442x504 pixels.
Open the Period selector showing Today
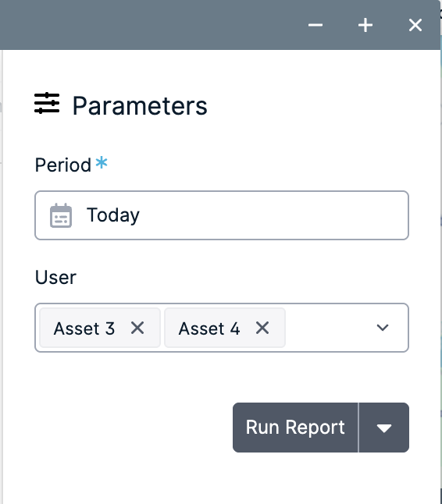(x=222, y=215)
